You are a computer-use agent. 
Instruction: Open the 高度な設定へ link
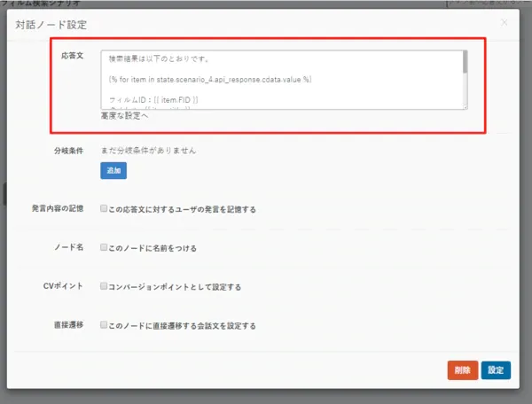click(x=124, y=116)
